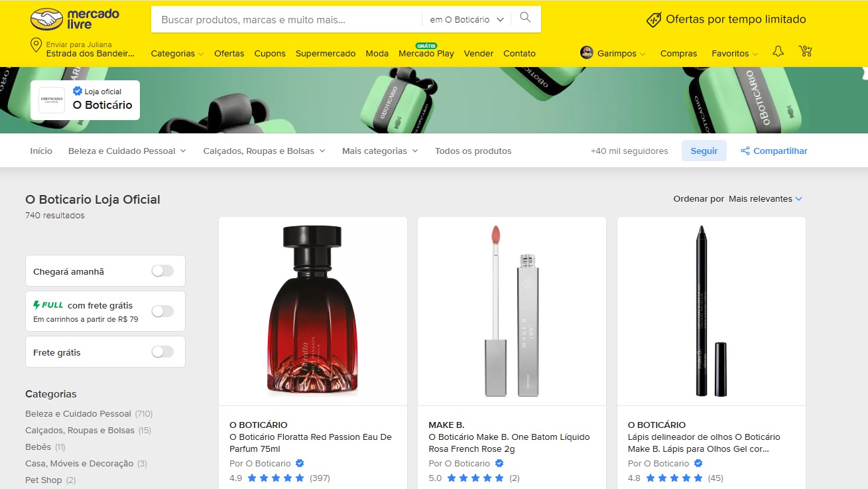Click verified badge on Floratta Red Passion seller
This screenshot has height=489, width=868.
300,463
